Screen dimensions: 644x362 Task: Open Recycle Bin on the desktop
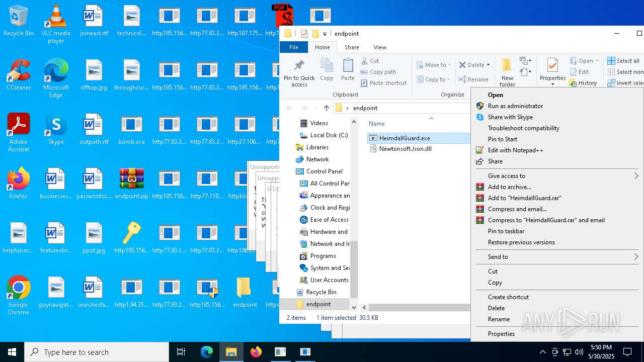point(19,21)
